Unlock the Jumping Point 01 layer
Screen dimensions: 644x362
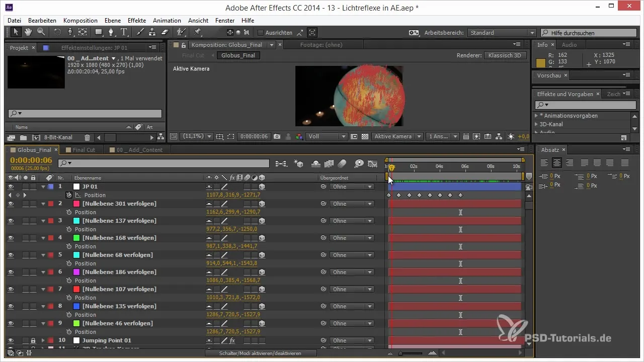pos(33,340)
